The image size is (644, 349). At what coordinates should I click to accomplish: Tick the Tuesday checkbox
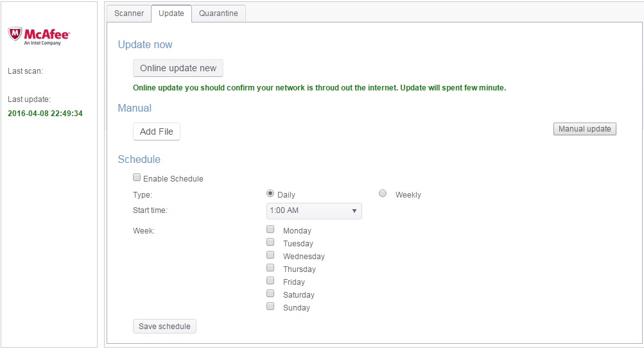[x=270, y=242]
